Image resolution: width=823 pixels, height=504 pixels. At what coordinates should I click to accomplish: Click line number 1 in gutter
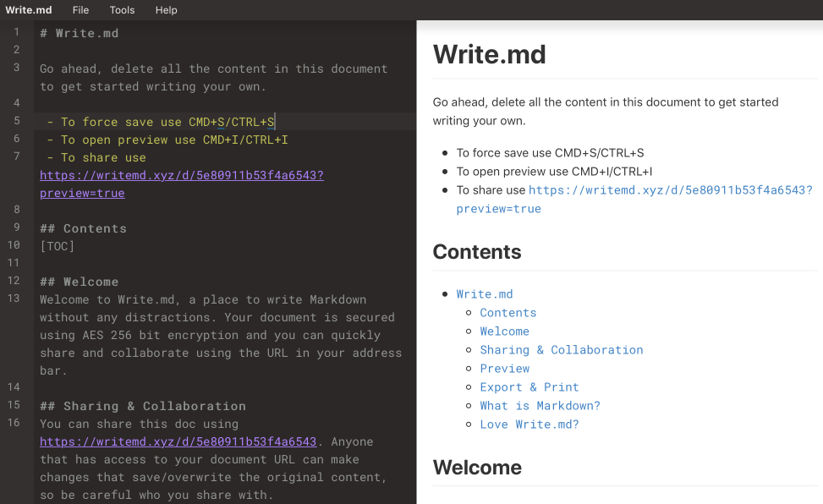tap(16, 32)
